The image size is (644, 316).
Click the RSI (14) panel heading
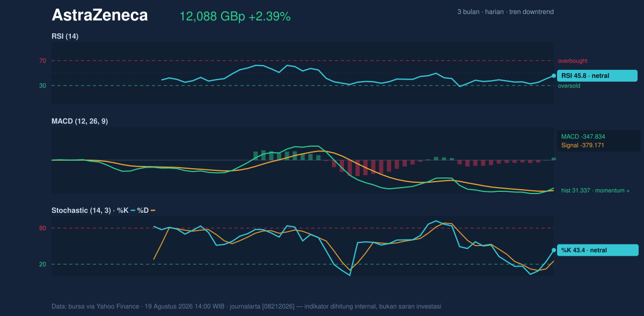click(x=65, y=37)
